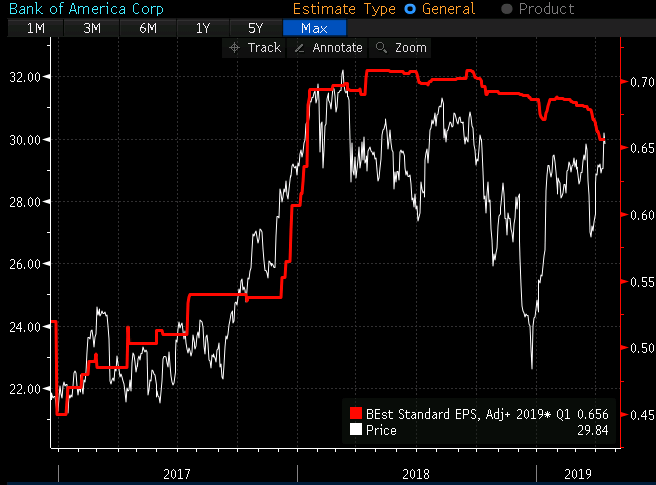Switch to the 6M time range

148,28
